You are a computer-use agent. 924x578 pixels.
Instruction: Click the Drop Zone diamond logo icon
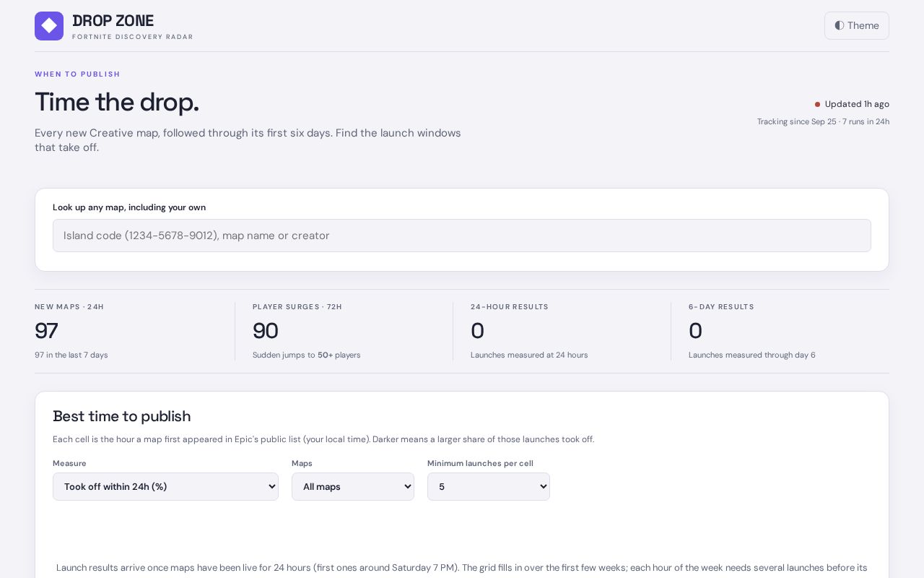(x=49, y=26)
